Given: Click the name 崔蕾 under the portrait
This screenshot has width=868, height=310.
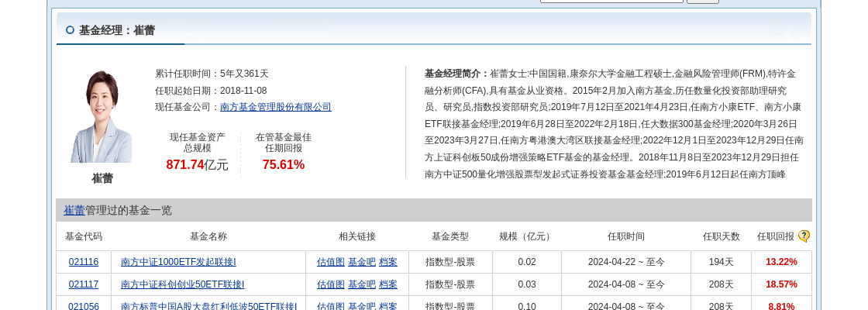Looking at the screenshot, I should (x=102, y=178).
